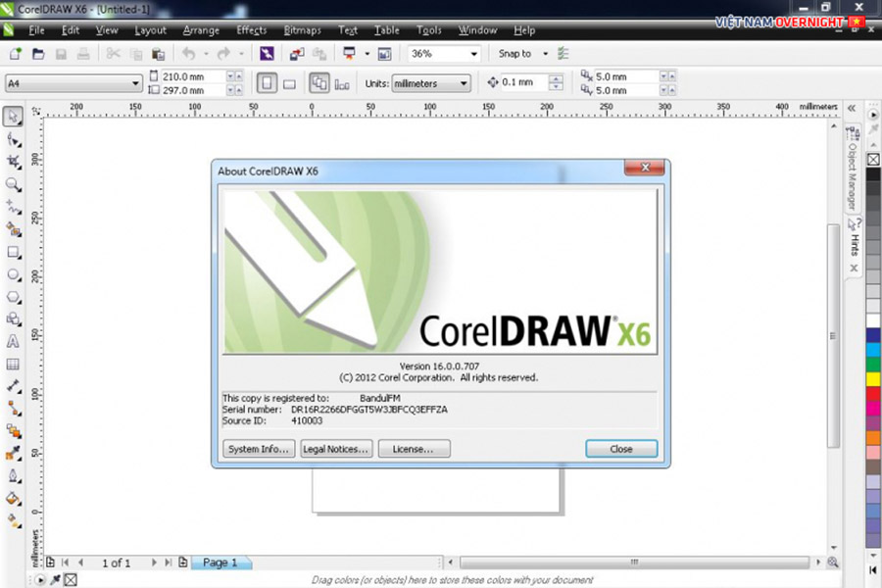Click the Application launcher icon
882x588 pixels.
point(349,54)
